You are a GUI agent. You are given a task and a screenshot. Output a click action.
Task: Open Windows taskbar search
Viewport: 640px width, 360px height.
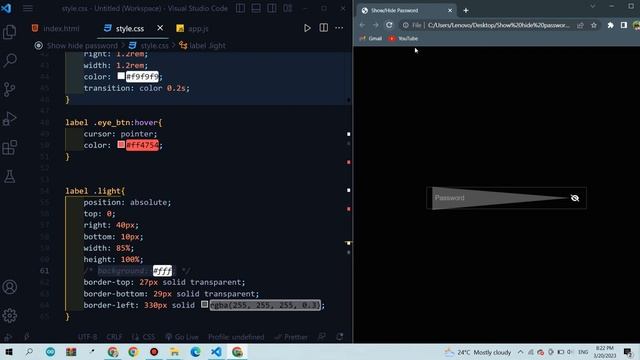[x=29, y=352]
